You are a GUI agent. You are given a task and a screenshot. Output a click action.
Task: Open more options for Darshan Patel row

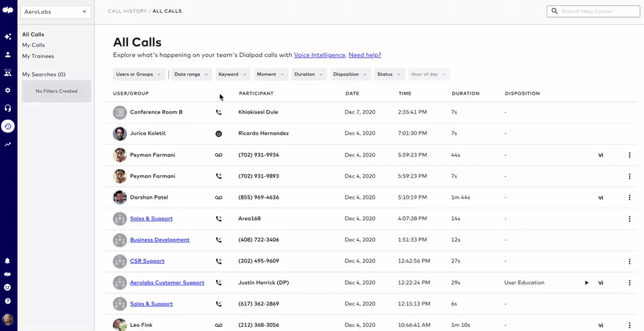point(629,197)
